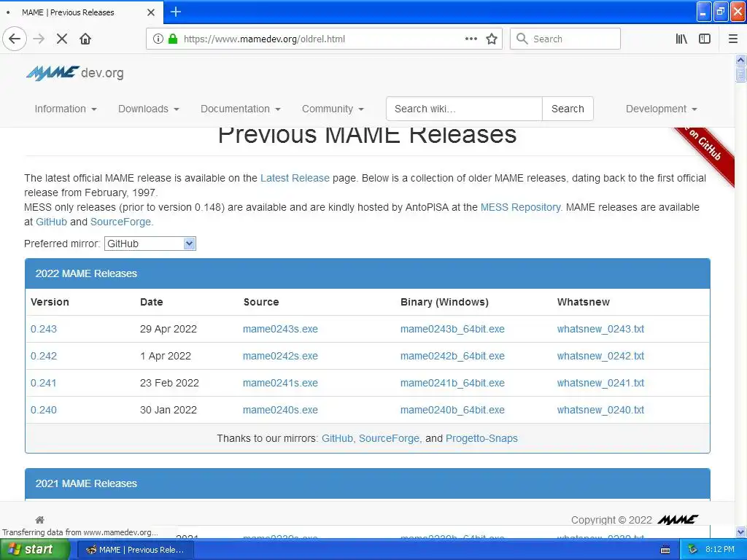Click the 2022 MAME Releases header
The width and height of the screenshot is (747, 560).
(x=368, y=274)
